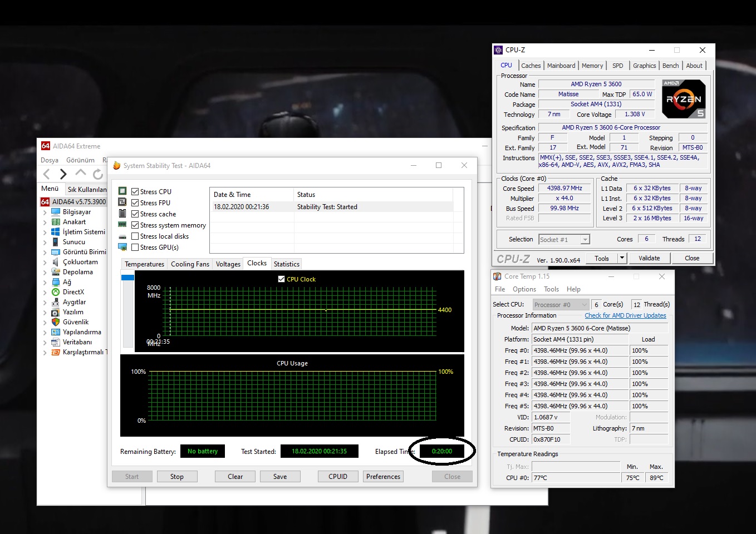
Task: Switch to Sık Kullanılanlar tab in AIDA64
Action: (x=87, y=190)
